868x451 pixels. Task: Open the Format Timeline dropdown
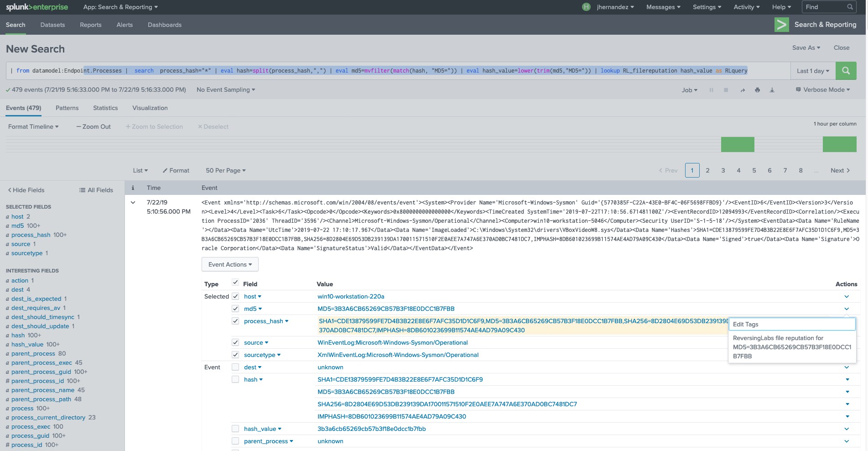point(33,126)
